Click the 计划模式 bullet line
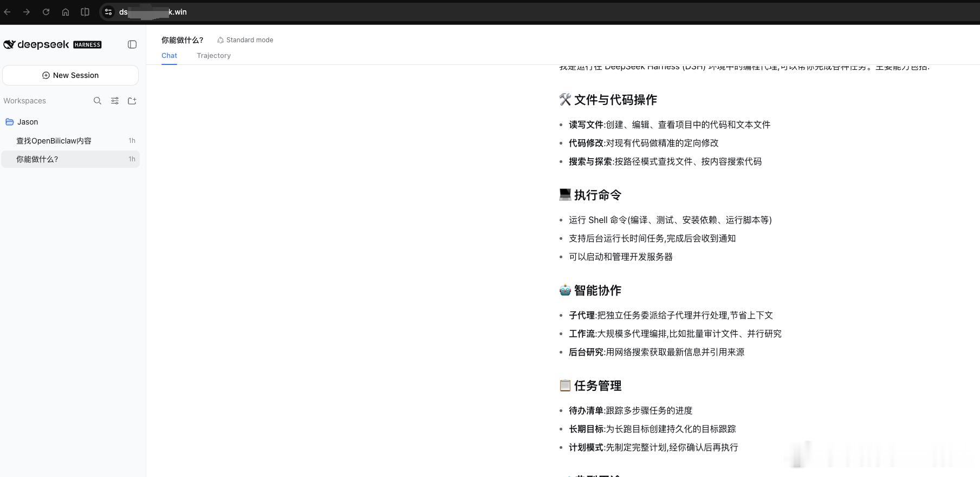This screenshot has width=980, height=477. 653,447
